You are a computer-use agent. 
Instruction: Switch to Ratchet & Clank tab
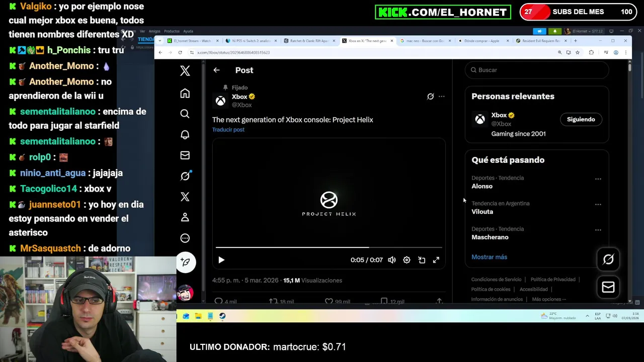click(x=309, y=41)
